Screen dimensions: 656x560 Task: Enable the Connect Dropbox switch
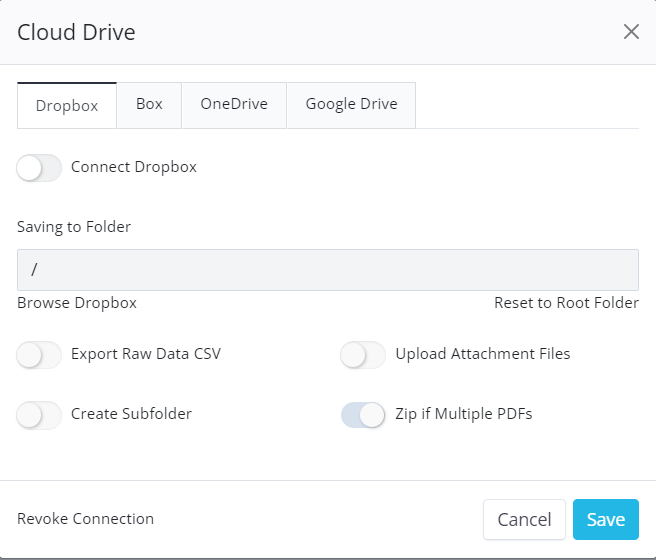[x=40, y=168]
